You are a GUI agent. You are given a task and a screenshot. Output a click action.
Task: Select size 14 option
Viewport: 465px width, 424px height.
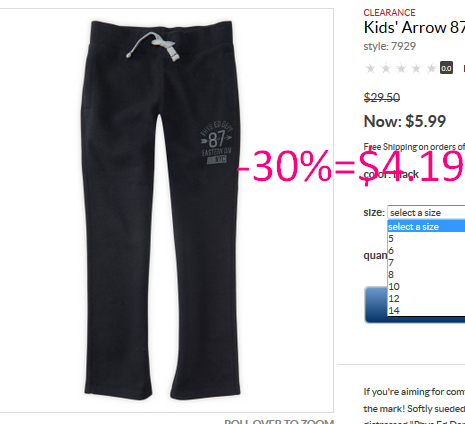click(426, 311)
